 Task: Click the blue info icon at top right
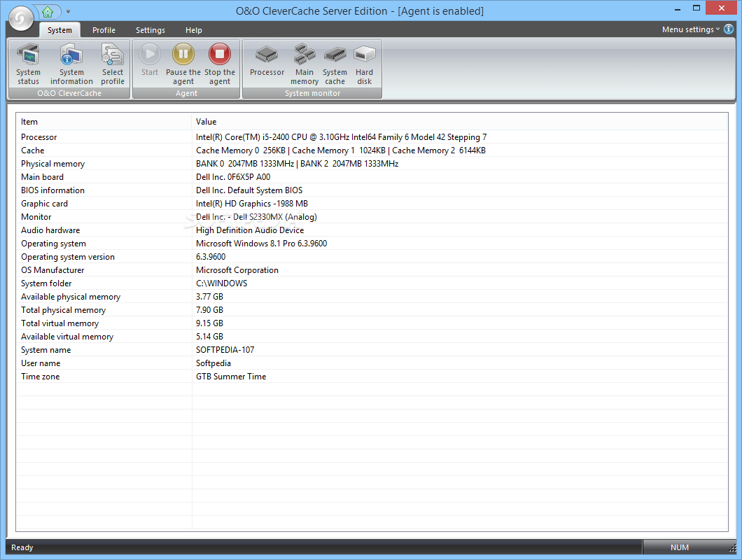[729, 29]
